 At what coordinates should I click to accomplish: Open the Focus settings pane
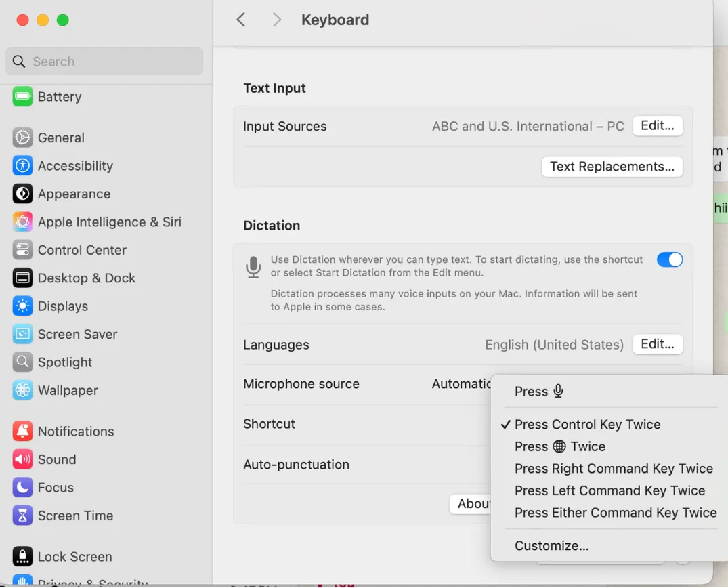coord(56,487)
